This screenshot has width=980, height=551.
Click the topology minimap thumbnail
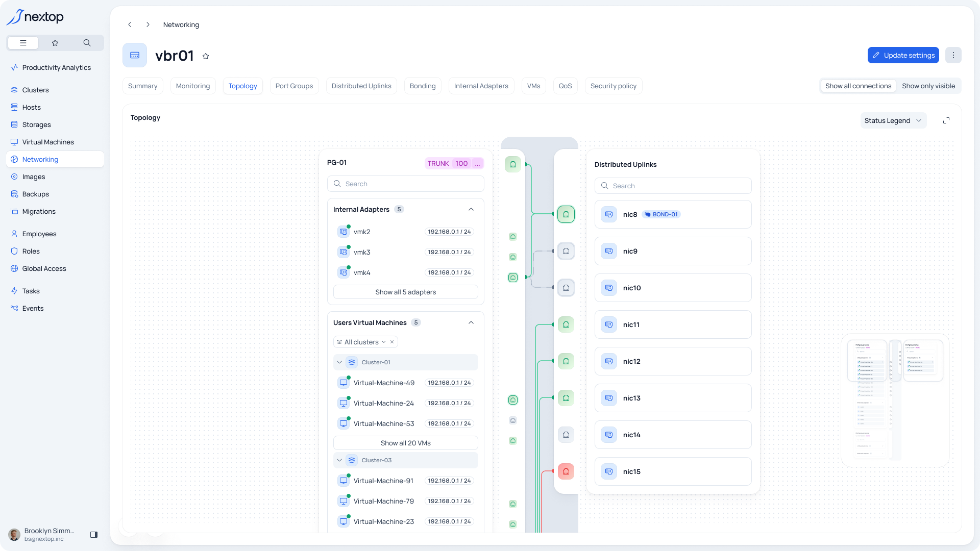[895, 400]
